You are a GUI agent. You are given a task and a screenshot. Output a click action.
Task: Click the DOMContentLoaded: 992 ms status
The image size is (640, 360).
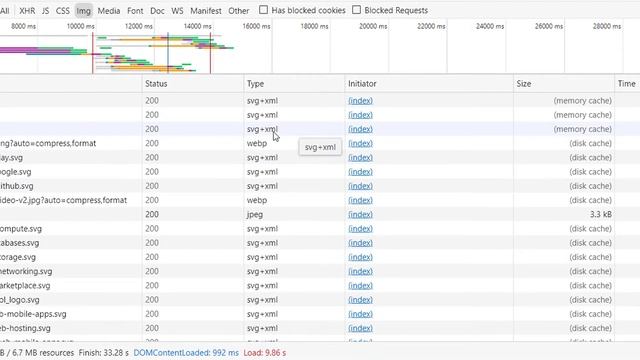(x=186, y=353)
